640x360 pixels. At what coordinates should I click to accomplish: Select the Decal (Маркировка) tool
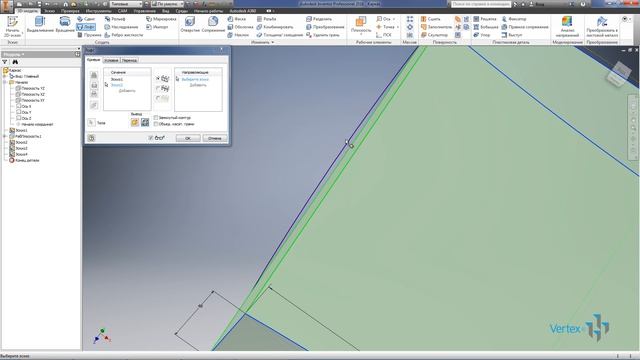click(x=161, y=19)
